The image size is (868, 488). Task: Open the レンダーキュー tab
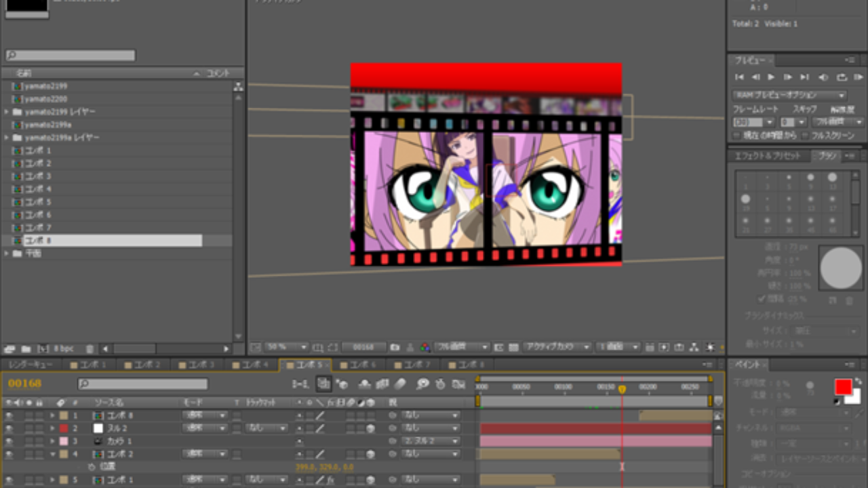coord(31,365)
